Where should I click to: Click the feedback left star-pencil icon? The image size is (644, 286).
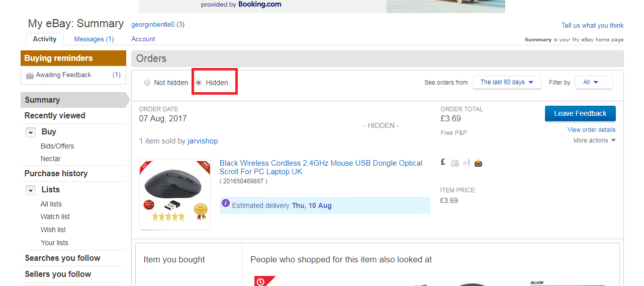[x=466, y=163]
